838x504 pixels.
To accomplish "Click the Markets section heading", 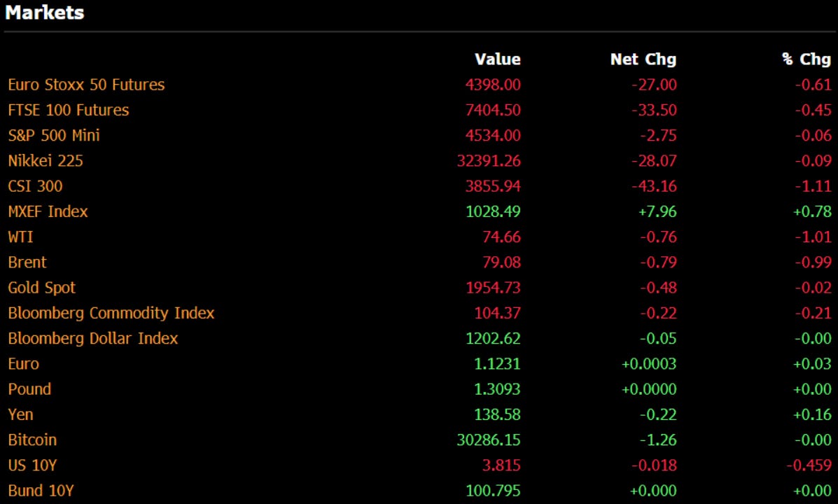I will (x=45, y=13).
